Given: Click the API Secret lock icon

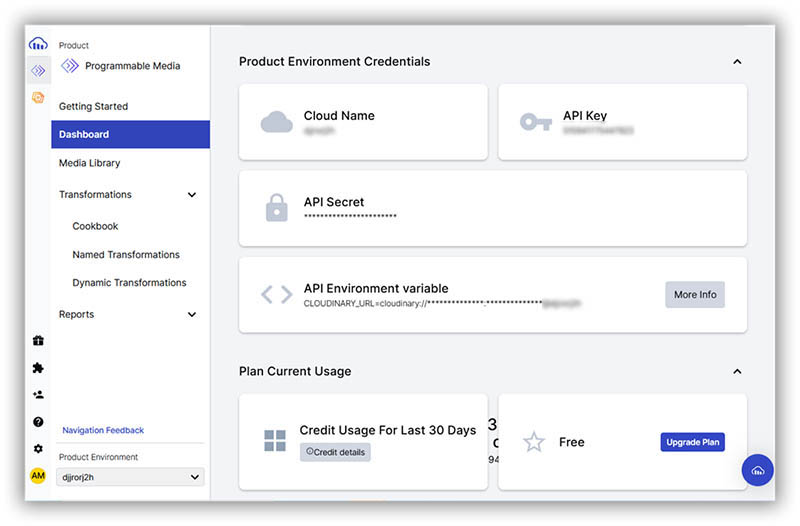Looking at the screenshot, I should pos(277,208).
